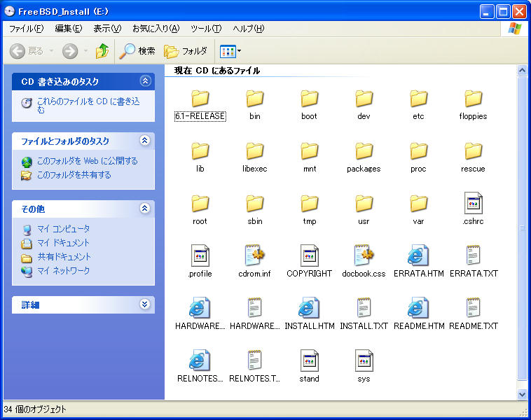531x420 pixels.
Task: Select the COPYRIGHT file icon
Action: click(309, 255)
